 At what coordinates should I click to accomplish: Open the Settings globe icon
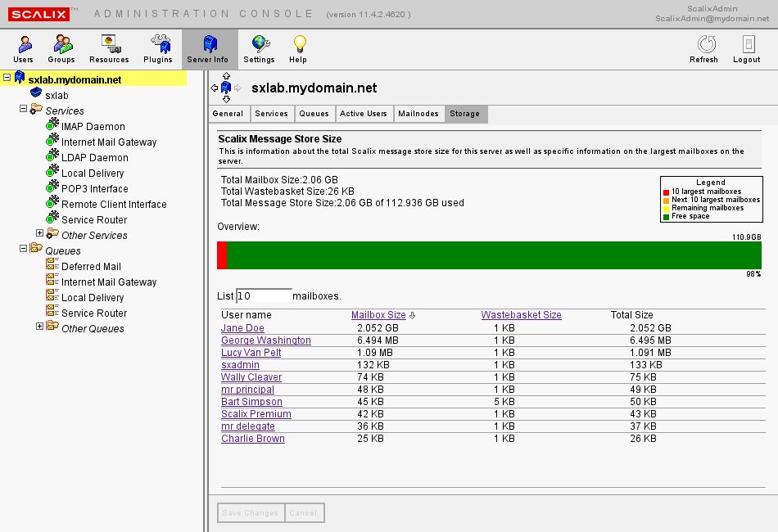coord(259,48)
